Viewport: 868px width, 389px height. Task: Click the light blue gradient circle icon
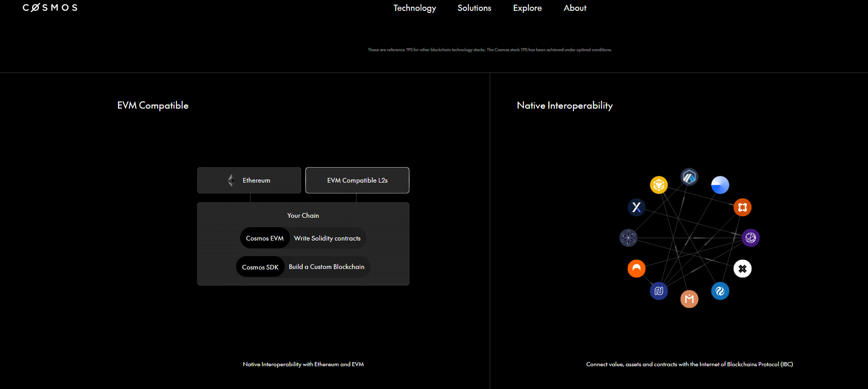pyautogui.click(x=720, y=185)
